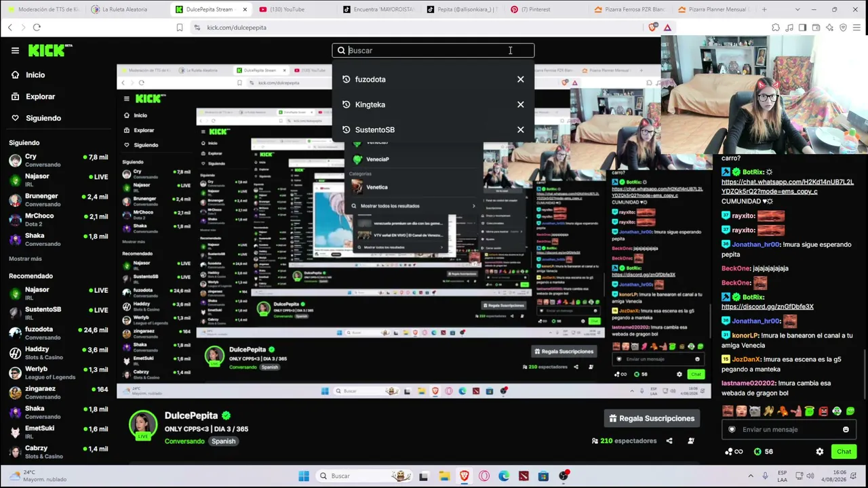Open Haddzy's Slots & Casino channel
Viewport: 868px width, 488px height.
58,352
